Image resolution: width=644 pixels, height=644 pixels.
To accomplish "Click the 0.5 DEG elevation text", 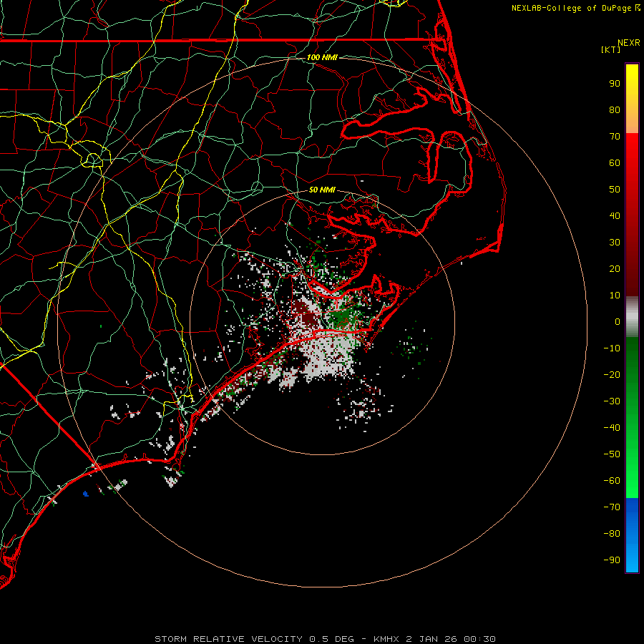I will click(331, 639).
